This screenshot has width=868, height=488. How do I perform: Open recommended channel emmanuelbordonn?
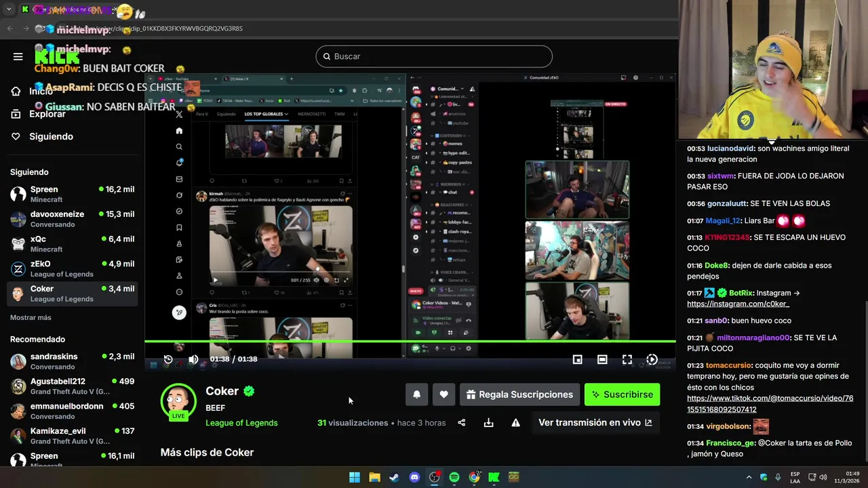tap(72, 411)
